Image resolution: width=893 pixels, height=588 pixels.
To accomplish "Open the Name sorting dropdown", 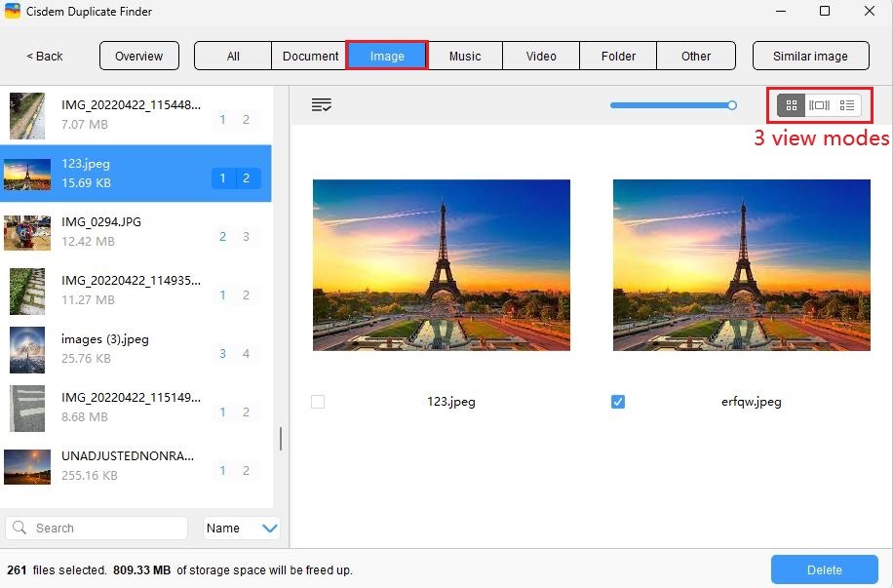I will (x=240, y=528).
